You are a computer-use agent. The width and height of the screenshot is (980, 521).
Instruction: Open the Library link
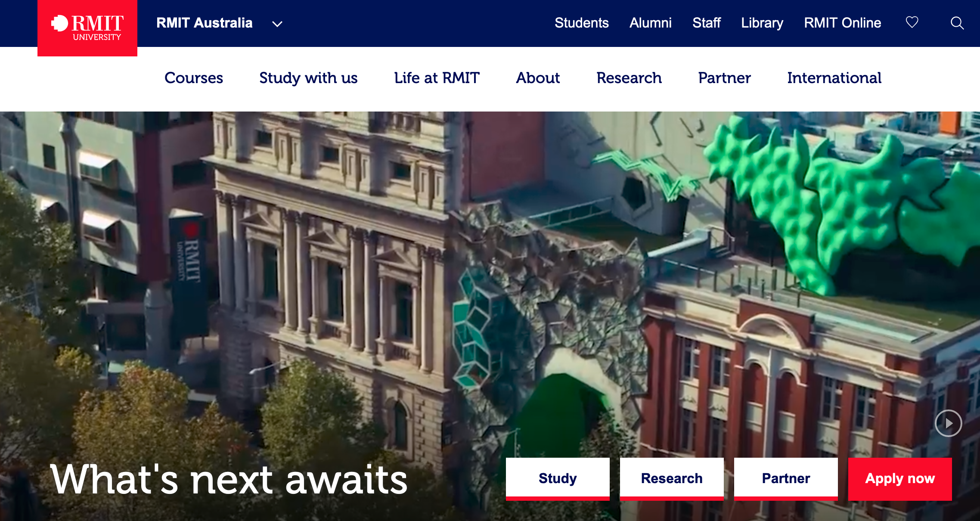[762, 23]
